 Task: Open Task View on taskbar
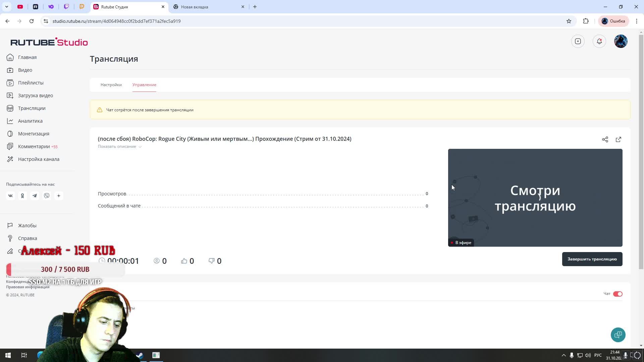click(x=24, y=355)
